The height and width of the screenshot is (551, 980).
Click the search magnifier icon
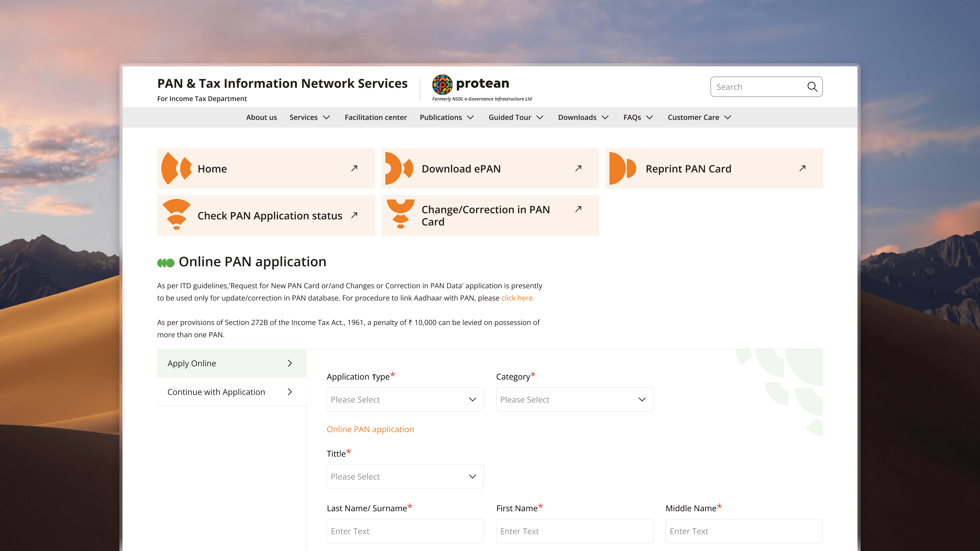pyautogui.click(x=812, y=87)
